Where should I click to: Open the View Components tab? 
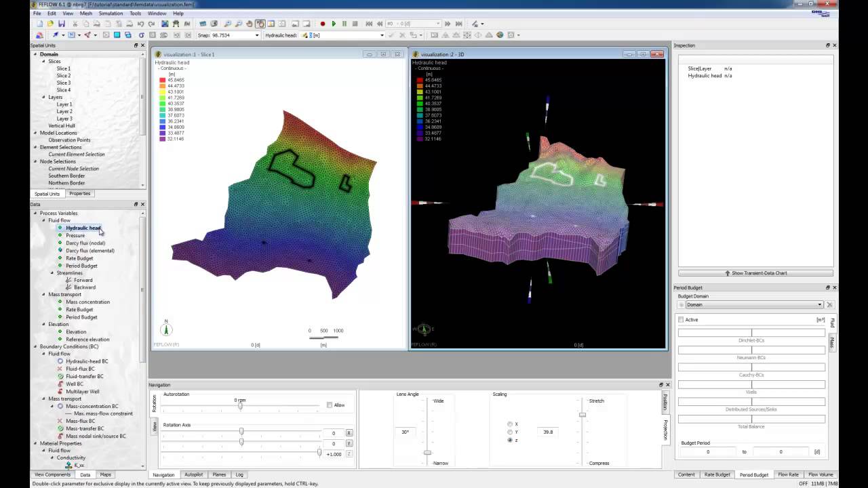(x=52, y=474)
